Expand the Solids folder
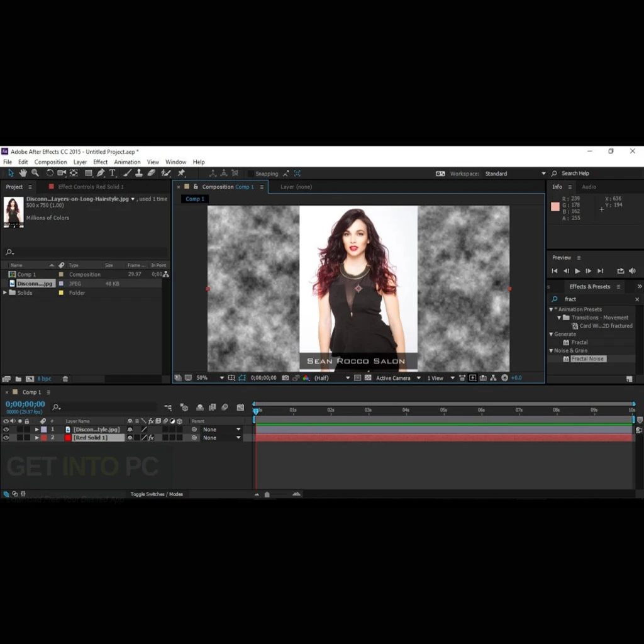The height and width of the screenshot is (644, 644). [x=5, y=292]
